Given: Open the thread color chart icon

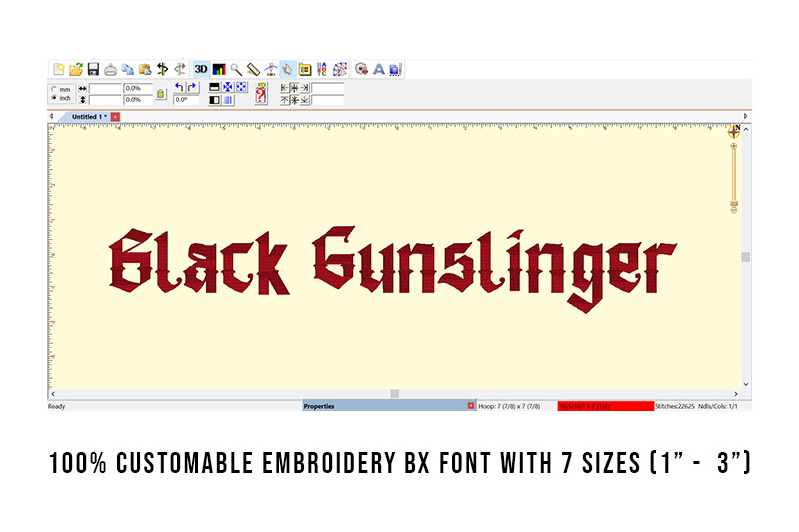Looking at the screenshot, I should [219, 69].
